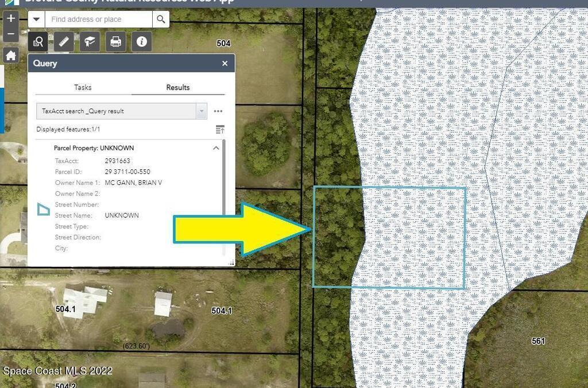Click the Find address or place field
Screen dimensions: 588x388
[98, 20]
